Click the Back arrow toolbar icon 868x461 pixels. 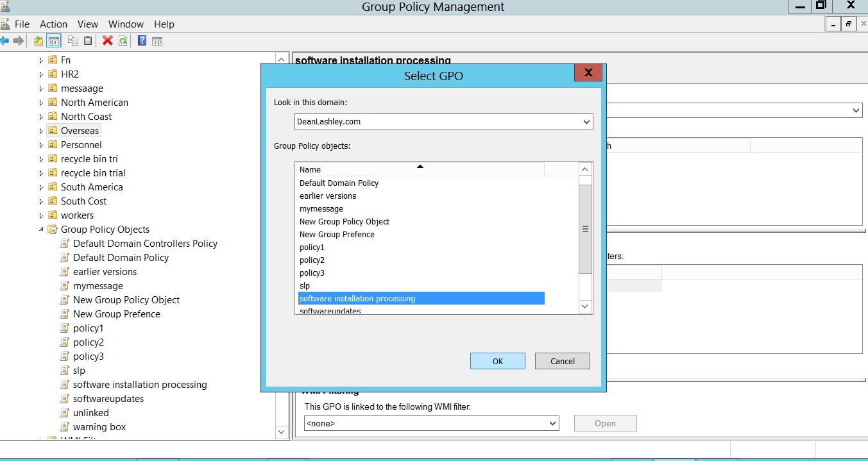point(4,41)
